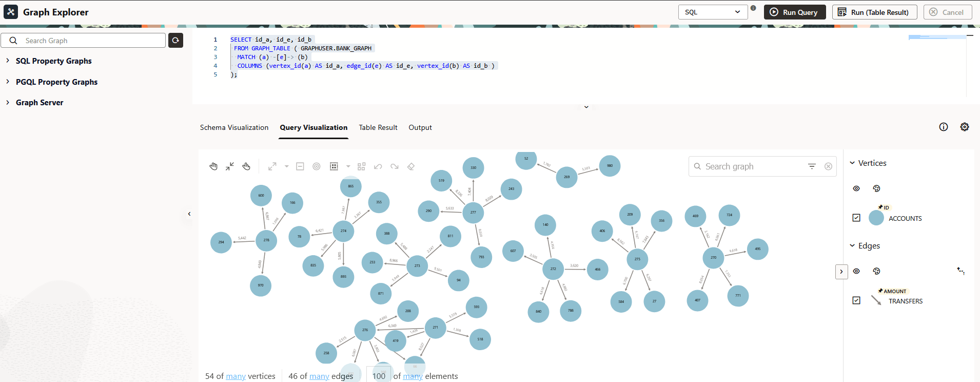This screenshot has width=980, height=382.
Task: Collapse the Edges legend section
Action: coord(852,245)
